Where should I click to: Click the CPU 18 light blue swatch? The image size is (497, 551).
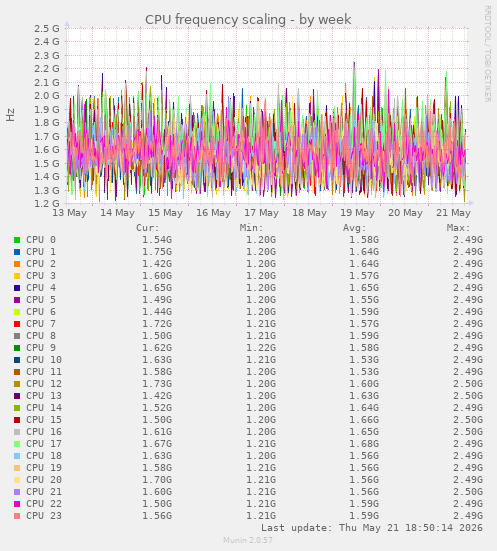pos(17,456)
